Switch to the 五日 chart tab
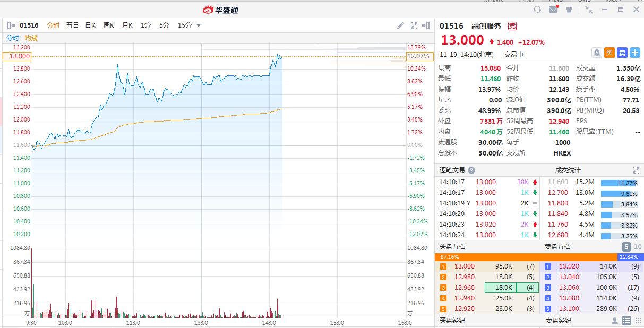The image size is (644, 328). pos(72,25)
